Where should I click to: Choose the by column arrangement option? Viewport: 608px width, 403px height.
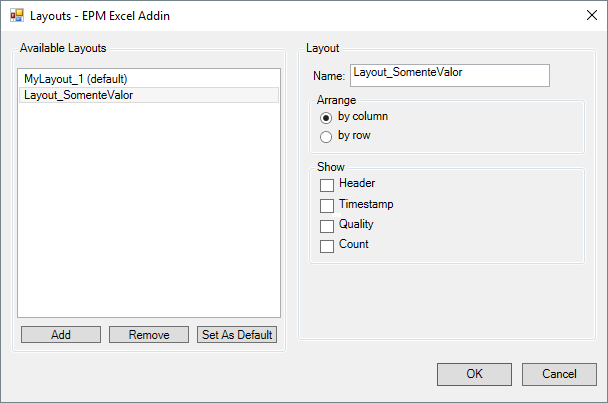coord(326,117)
